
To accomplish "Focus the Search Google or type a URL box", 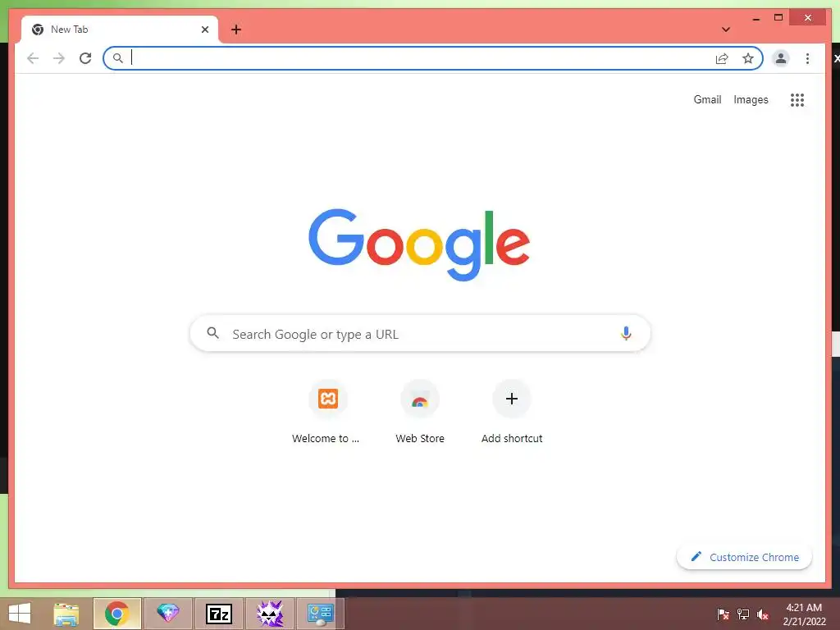I will [x=420, y=333].
